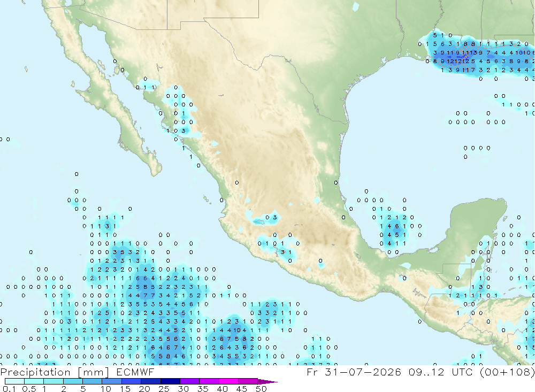This screenshot has height=392, width=535.
Task: Click the '25' legend scale label
Action: coord(164,389)
